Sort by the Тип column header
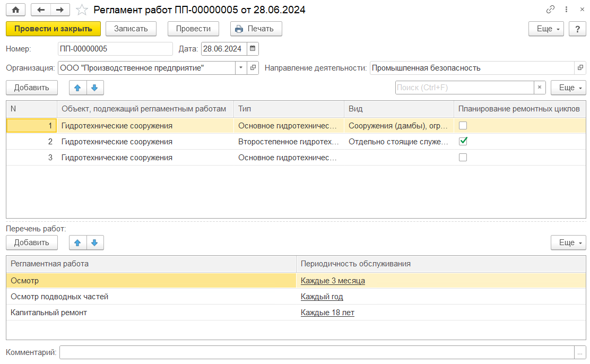 tap(288, 109)
